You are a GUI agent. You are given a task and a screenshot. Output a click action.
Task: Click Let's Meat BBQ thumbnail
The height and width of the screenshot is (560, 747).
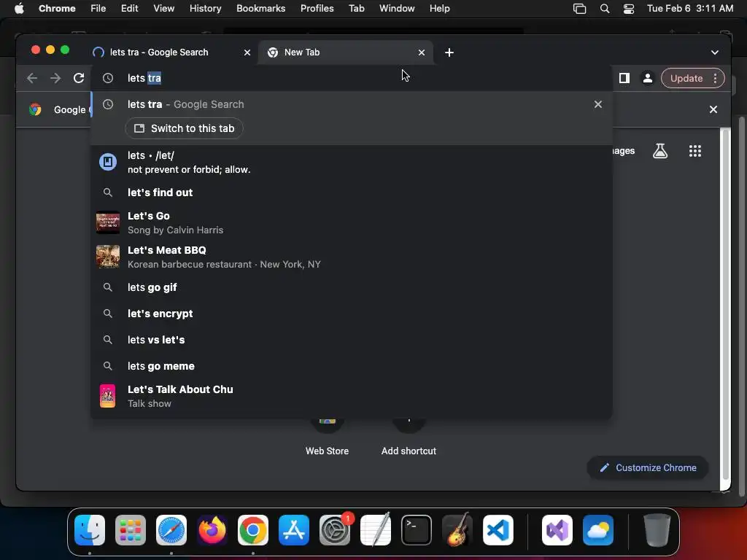tap(108, 257)
